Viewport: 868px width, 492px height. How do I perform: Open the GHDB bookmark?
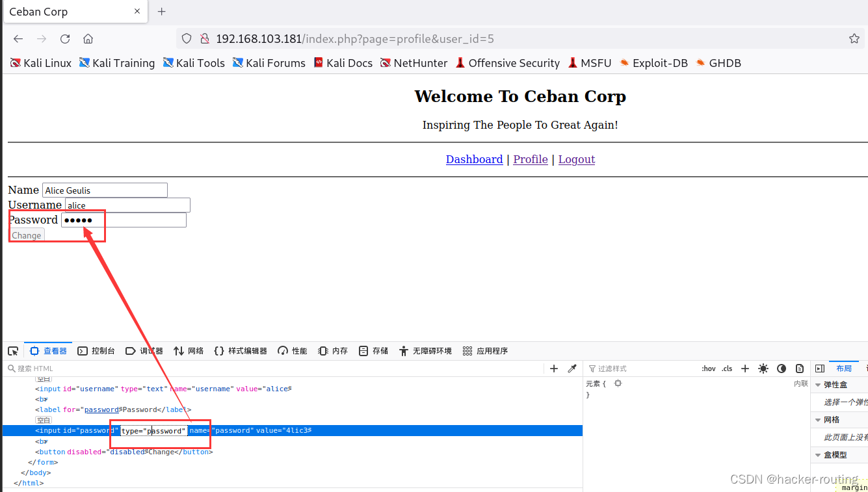(x=718, y=63)
